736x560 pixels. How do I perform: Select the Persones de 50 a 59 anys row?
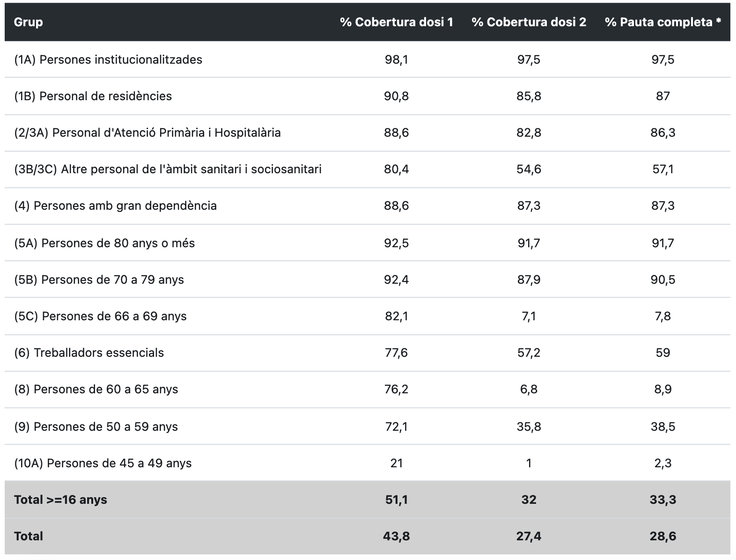[x=96, y=427]
